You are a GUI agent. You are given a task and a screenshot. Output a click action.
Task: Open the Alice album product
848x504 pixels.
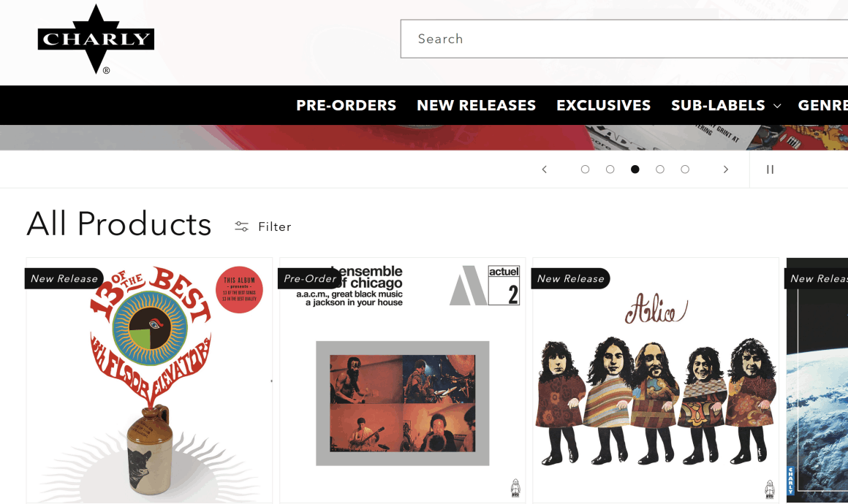(656, 381)
